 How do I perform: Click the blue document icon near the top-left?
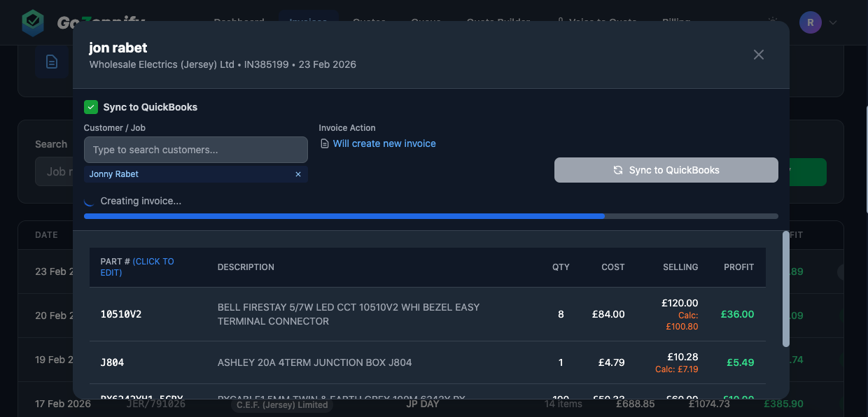52,62
